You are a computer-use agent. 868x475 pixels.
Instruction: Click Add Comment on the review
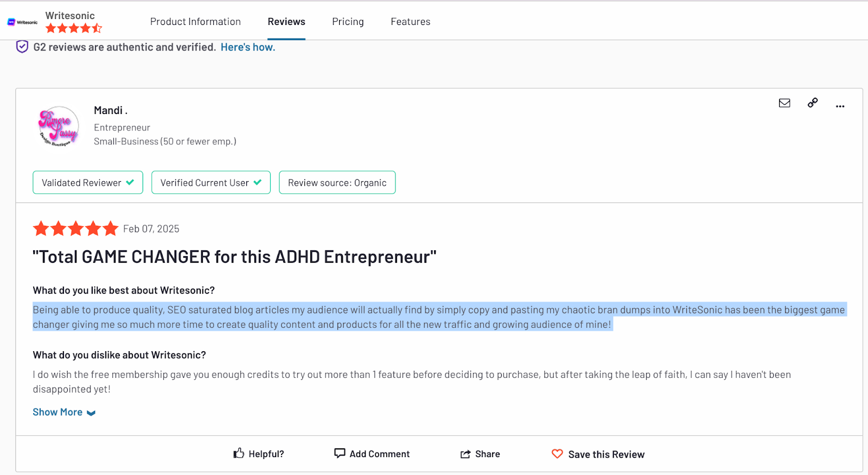tap(372, 454)
